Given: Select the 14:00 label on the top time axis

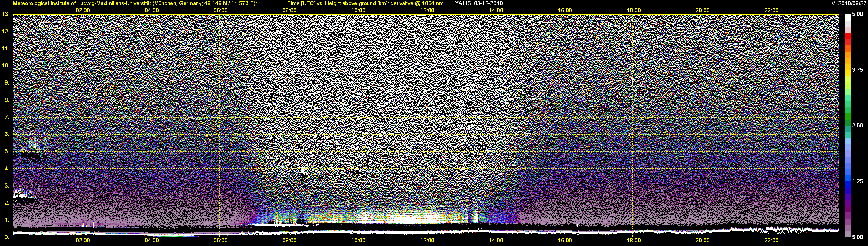Looking at the screenshot, I should click(496, 10).
